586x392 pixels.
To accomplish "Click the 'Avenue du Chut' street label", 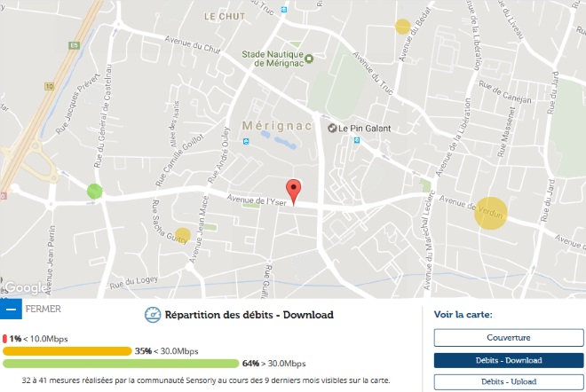I will (x=193, y=45).
